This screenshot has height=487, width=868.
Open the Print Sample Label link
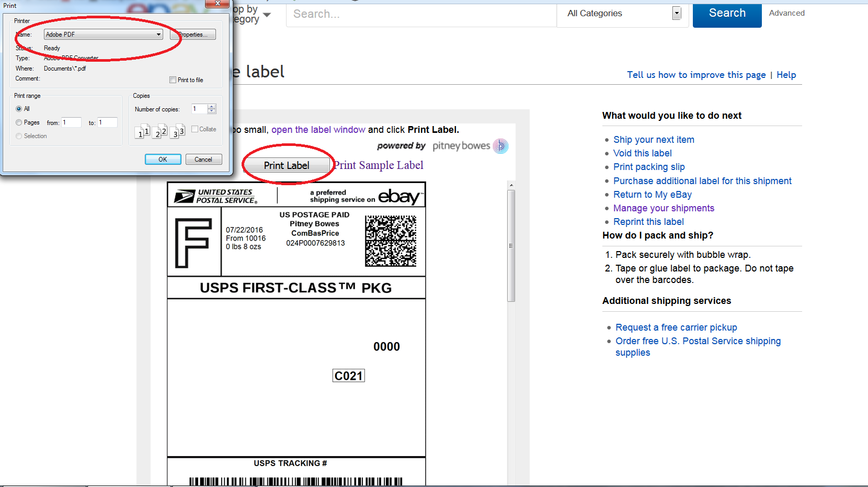(x=379, y=165)
